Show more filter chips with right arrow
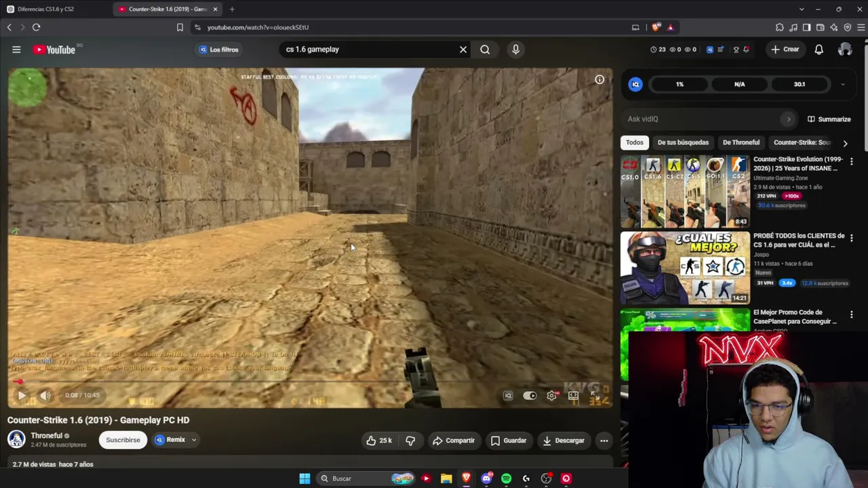This screenshot has width=868, height=488. coord(845,143)
